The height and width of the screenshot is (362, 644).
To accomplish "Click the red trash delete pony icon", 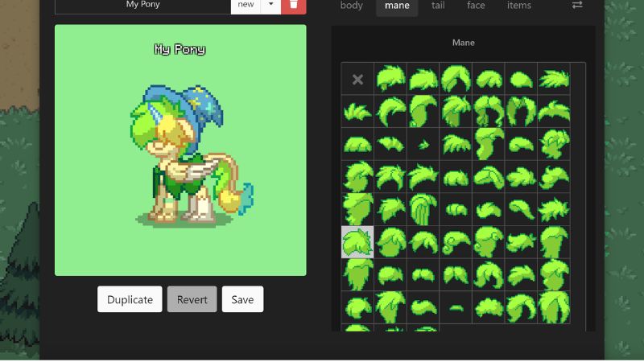I will (x=293, y=5).
